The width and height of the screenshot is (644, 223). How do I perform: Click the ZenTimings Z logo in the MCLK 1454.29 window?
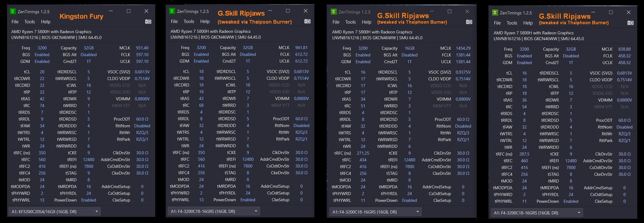[x=333, y=12]
